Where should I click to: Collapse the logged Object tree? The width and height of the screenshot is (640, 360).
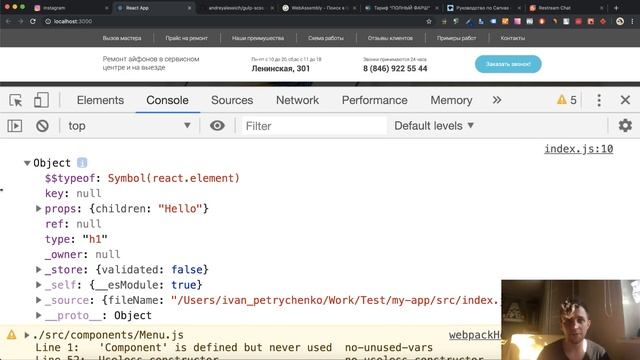(27, 163)
